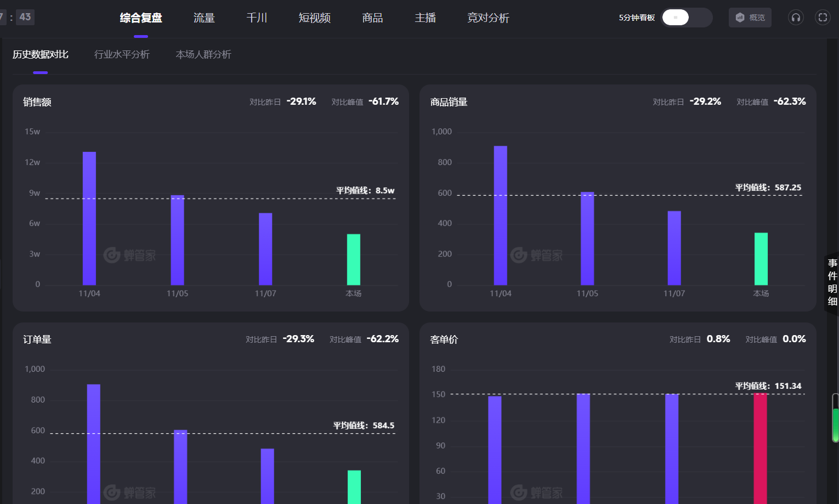839x504 pixels.
Task: Click the -29.2% value in 商品销量
Action: [705, 101]
